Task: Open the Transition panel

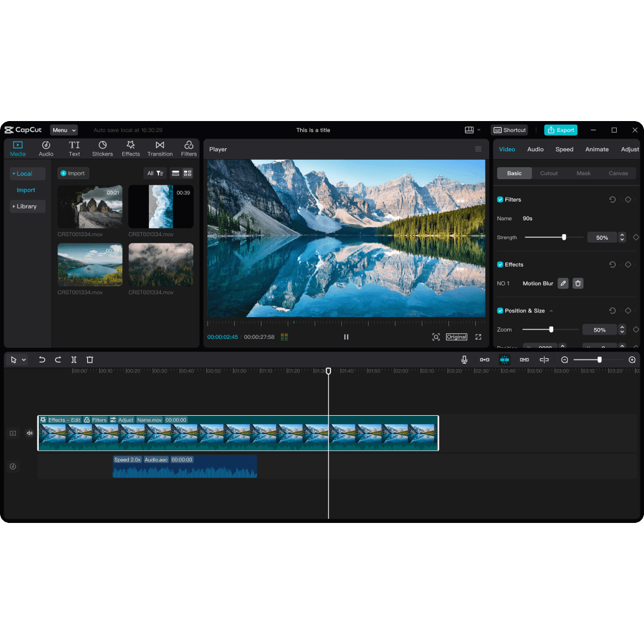Action: [x=160, y=149]
